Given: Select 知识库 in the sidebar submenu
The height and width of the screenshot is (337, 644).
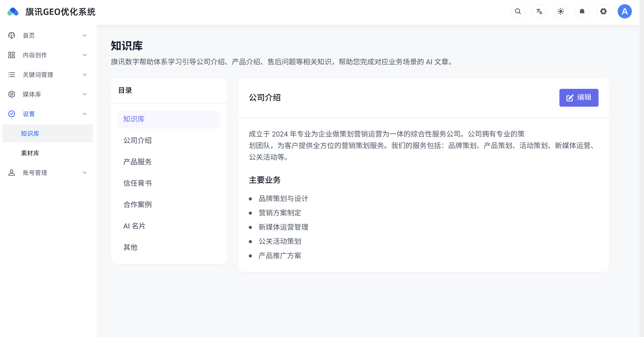Looking at the screenshot, I should coord(30,133).
